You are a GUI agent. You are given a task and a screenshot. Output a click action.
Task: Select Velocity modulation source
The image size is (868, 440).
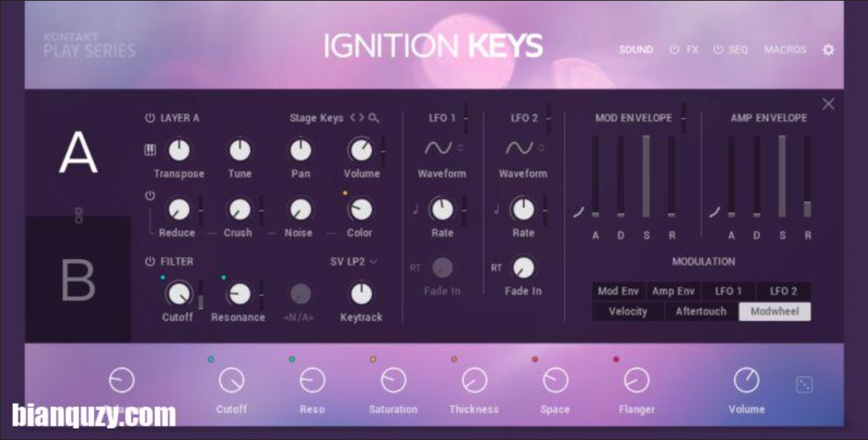tap(628, 312)
